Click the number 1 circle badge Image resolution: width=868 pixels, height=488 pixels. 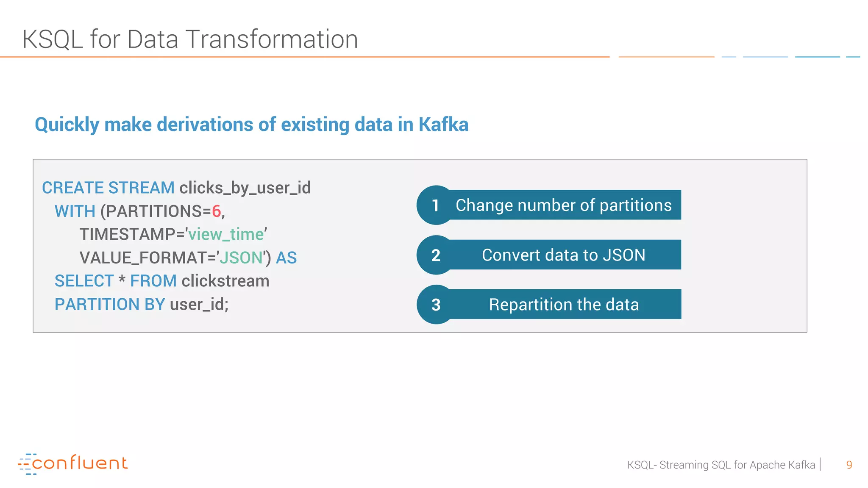(x=436, y=205)
